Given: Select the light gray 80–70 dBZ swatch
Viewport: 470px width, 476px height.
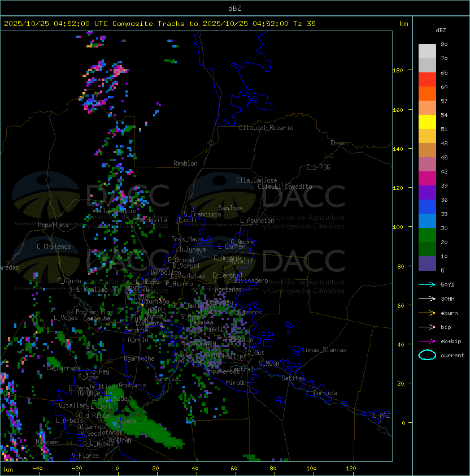Looking at the screenshot, I should tap(427, 51).
